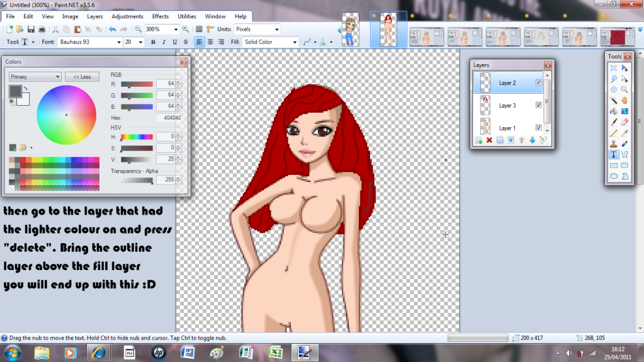Viewport: 644px width, 362px height.
Task: Select the Paintbrush tool
Action: pos(614,122)
